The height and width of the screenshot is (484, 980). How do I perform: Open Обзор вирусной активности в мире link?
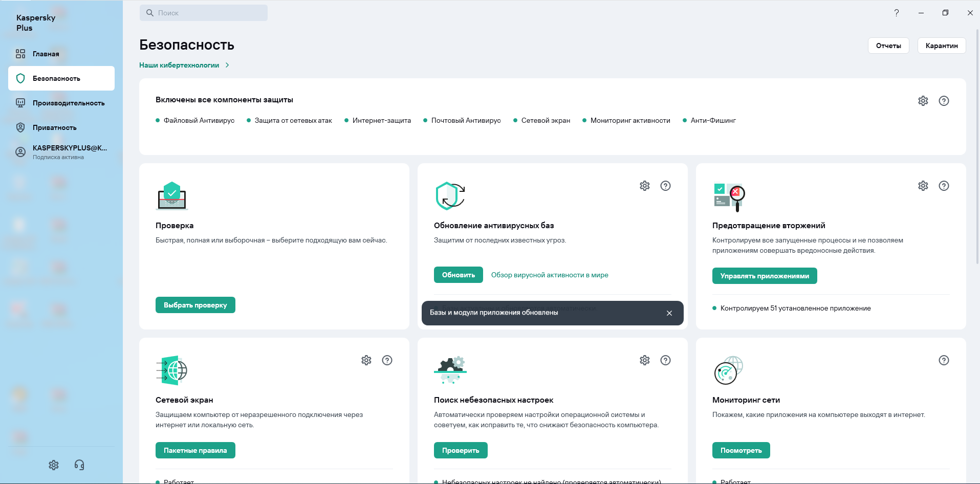tap(550, 275)
